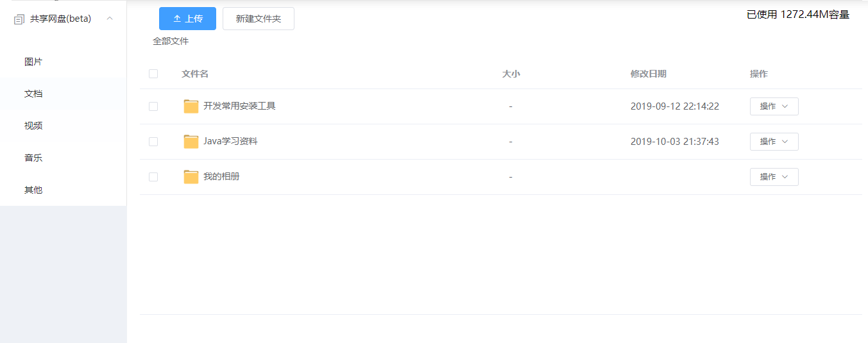Click the 已使用 1272.44M容量 usage text
This screenshot has width=868, height=343.
click(798, 15)
